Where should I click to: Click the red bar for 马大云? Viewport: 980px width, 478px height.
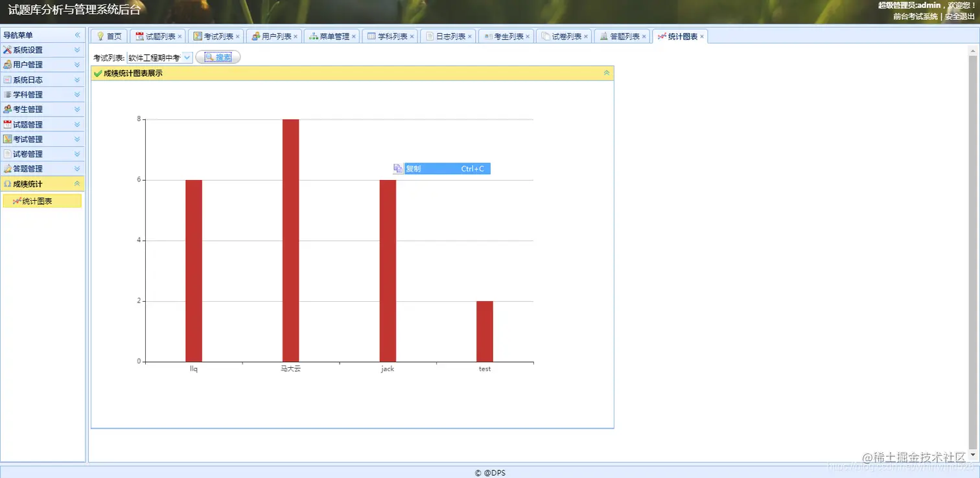291,240
